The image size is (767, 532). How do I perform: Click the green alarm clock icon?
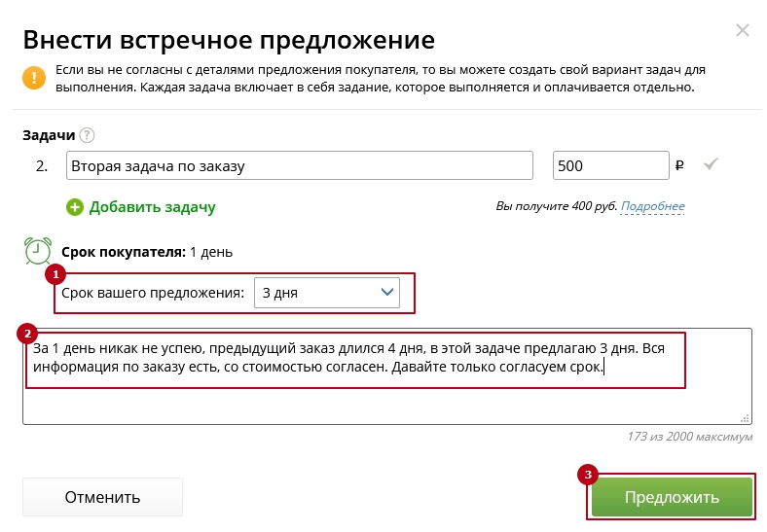click(38, 251)
